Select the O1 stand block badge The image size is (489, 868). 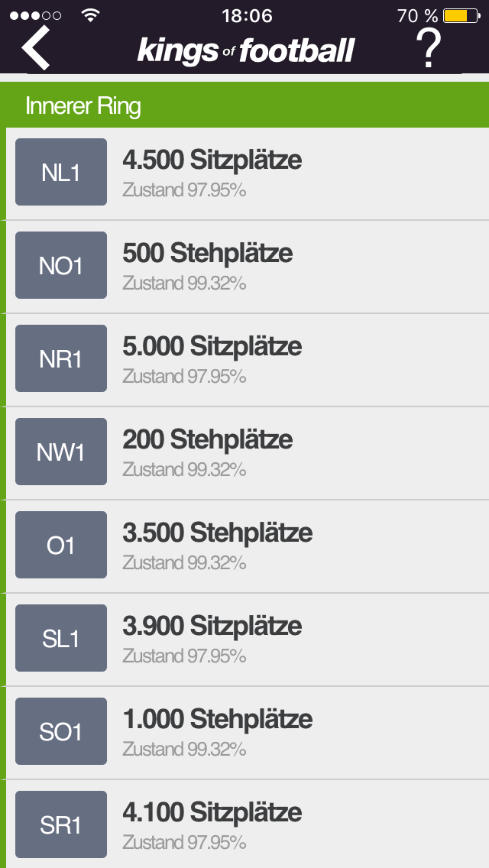(x=61, y=545)
